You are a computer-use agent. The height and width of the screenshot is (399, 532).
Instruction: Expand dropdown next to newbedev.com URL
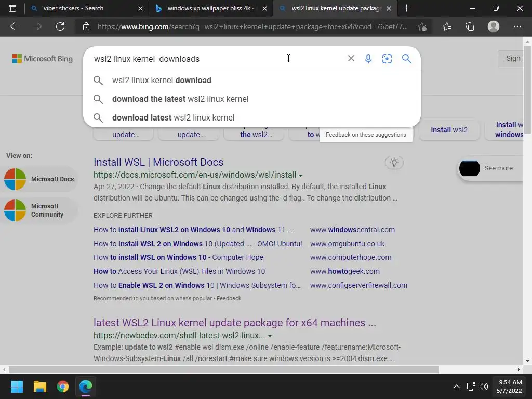270,336
